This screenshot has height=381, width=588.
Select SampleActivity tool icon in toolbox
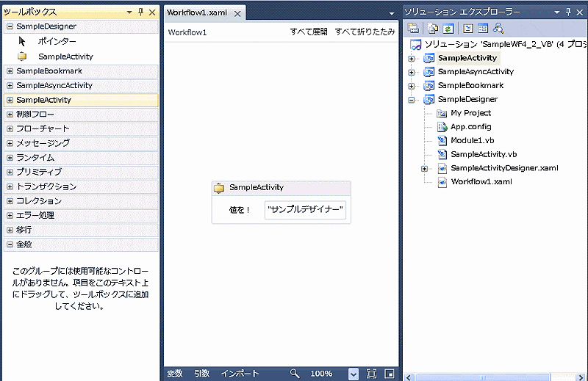point(22,57)
